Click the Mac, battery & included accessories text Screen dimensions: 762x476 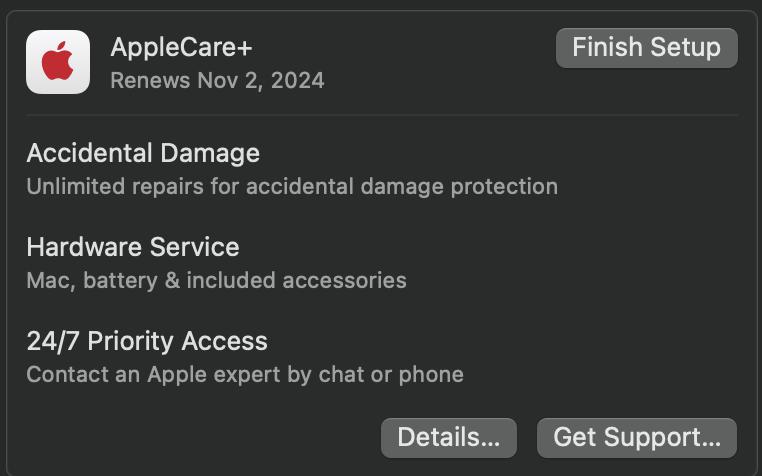click(x=216, y=280)
